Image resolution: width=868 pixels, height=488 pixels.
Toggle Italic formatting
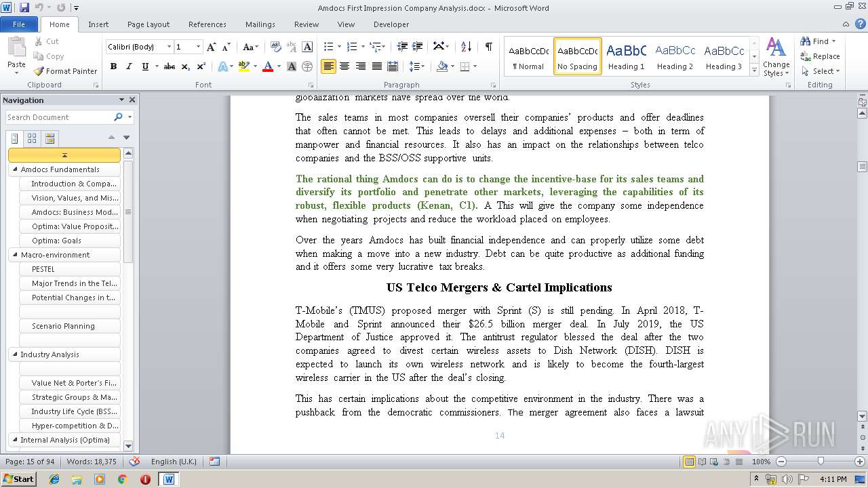point(129,66)
